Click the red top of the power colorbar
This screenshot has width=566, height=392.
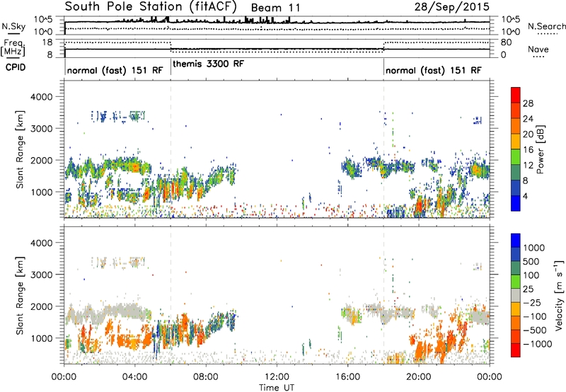[x=516, y=94]
